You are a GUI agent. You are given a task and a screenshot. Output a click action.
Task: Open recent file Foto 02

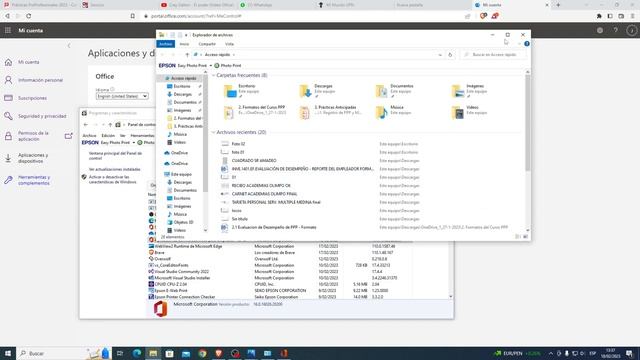pyautogui.click(x=238, y=144)
